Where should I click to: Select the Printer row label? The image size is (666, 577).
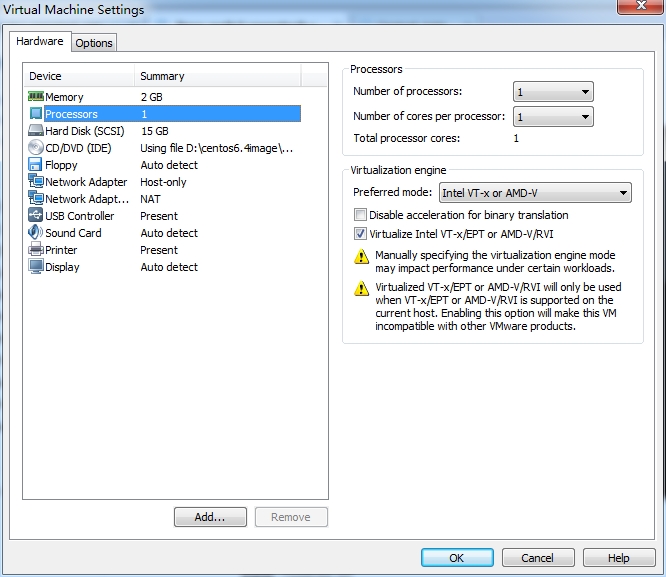click(x=61, y=250)
